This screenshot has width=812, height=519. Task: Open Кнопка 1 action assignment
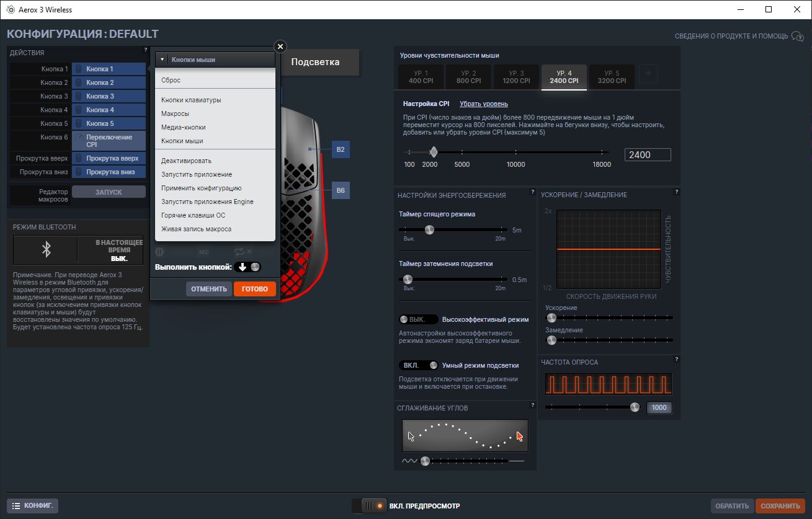[109, 69]
